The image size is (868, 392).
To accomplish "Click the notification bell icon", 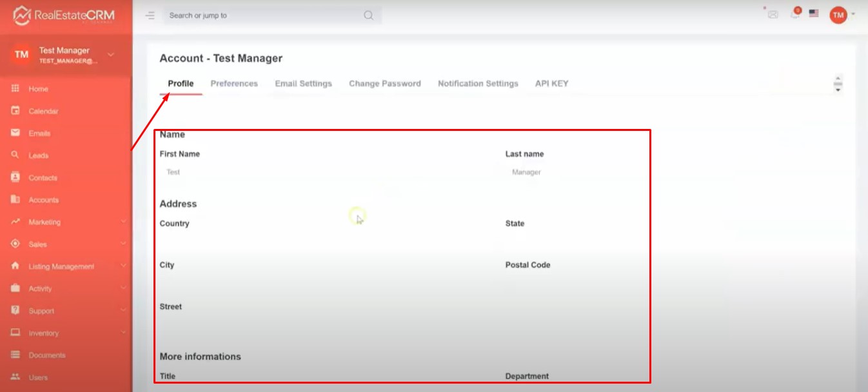I will tap(795, 14).
